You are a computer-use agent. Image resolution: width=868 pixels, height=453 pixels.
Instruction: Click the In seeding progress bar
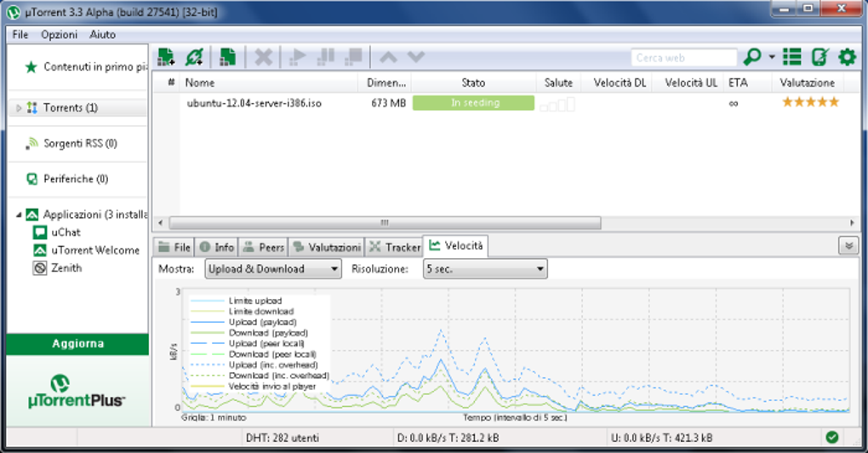[x=474, y=103]
